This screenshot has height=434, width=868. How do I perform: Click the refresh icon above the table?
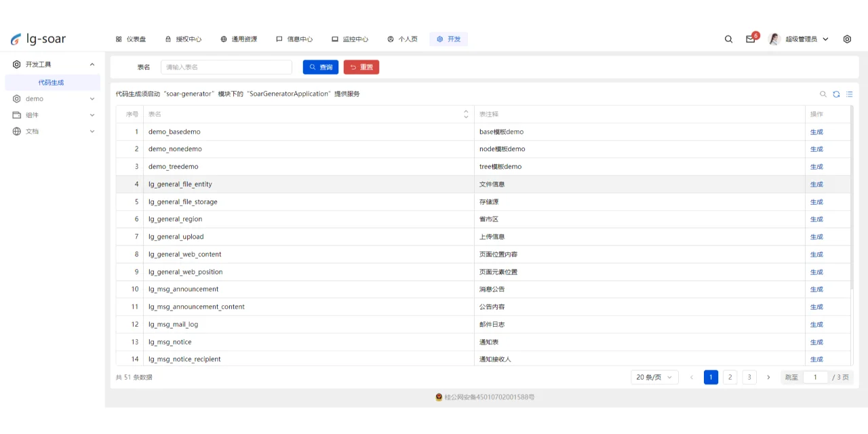[x=836, y=94]
